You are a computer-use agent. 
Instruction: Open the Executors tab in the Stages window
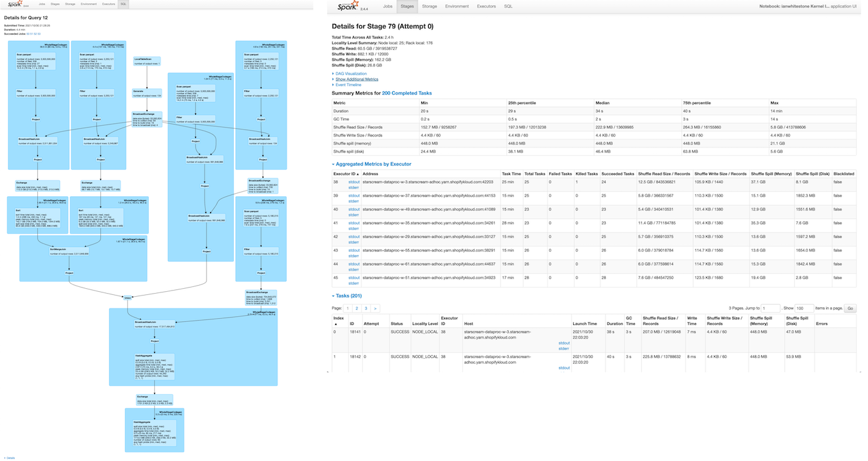pyautogui.click(x=486, y=6)
